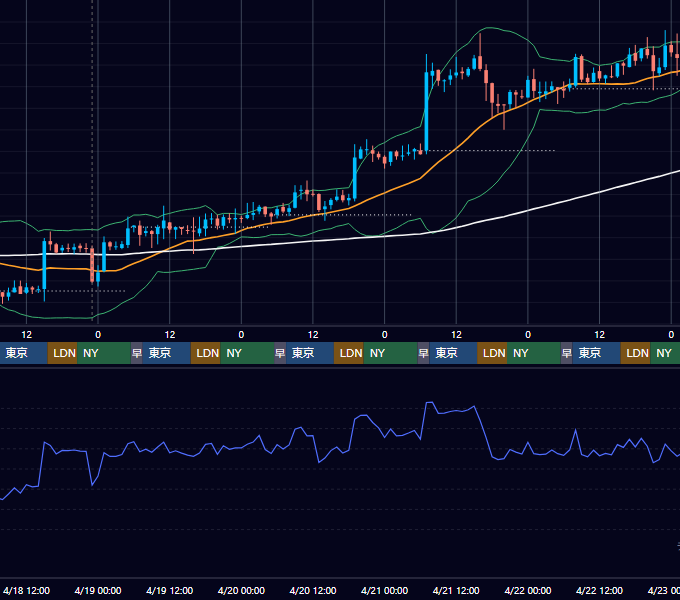This screenshot has width=680, height=600.
Task: Select the LDN session block for 4/18
Action: pyautogui.click(x=62, y=353)
